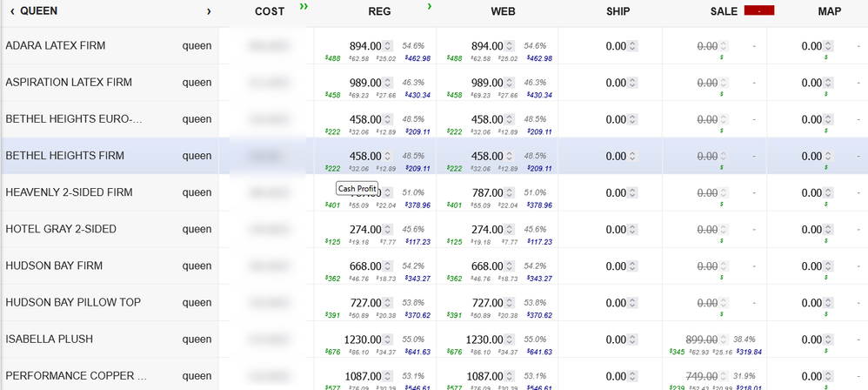This screenshot has height=390, width=868.
Task: Adjust REG price stepper for HUDSON BAY FIRM
Action: [388, 266]
